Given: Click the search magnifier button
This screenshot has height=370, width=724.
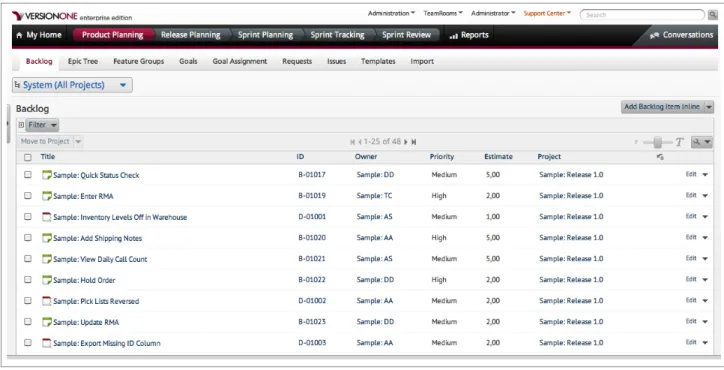Looking at the screenshot, I should [x=712, y=15].
